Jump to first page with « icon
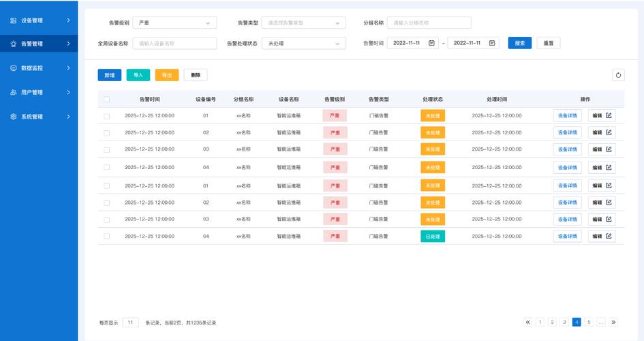Image resolution: width=644 pixels, height=341 pixels. [x=527, y=323]
